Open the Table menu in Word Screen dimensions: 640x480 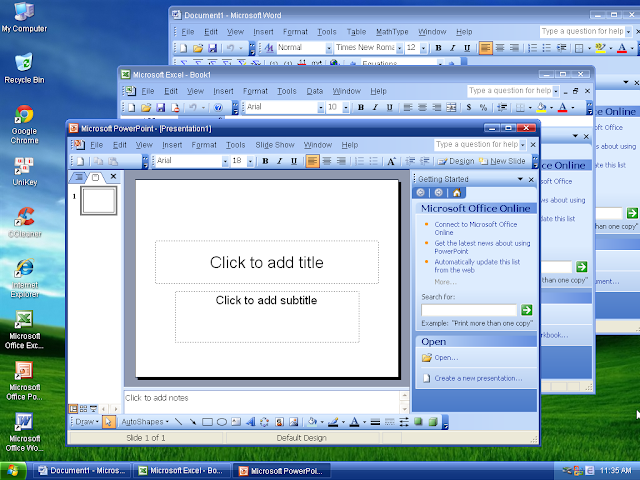[356, 32]
